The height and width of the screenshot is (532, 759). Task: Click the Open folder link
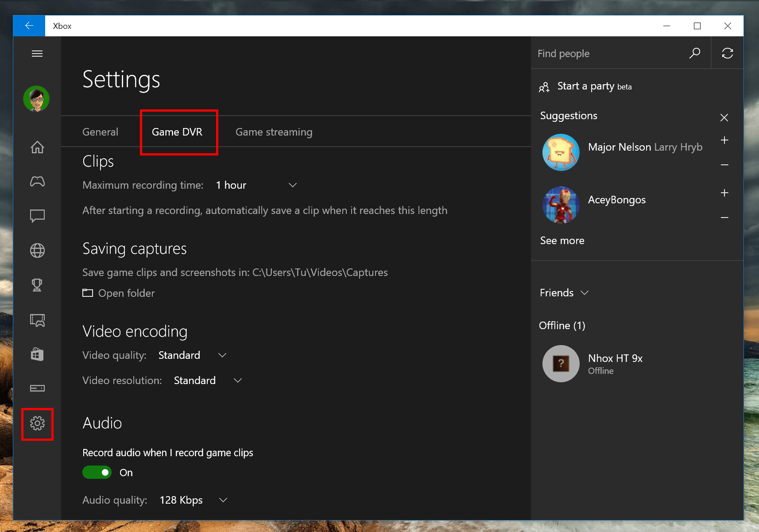[127, 293]
